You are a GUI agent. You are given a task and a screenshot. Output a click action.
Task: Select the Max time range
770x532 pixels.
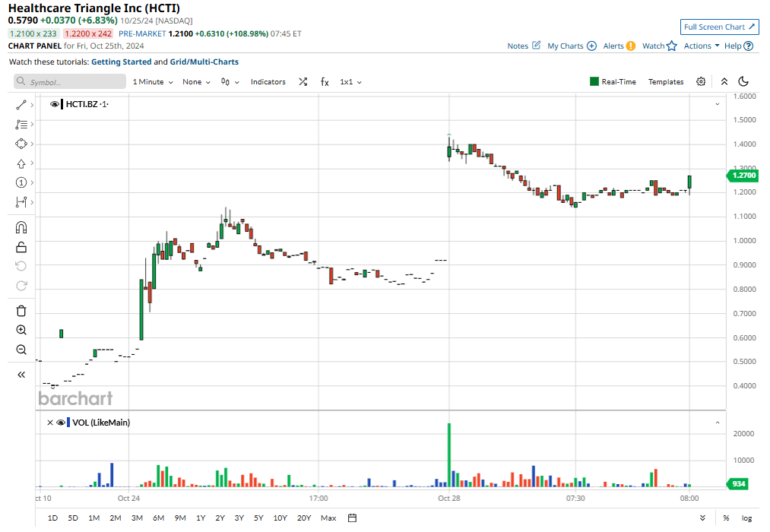point(328,518)
